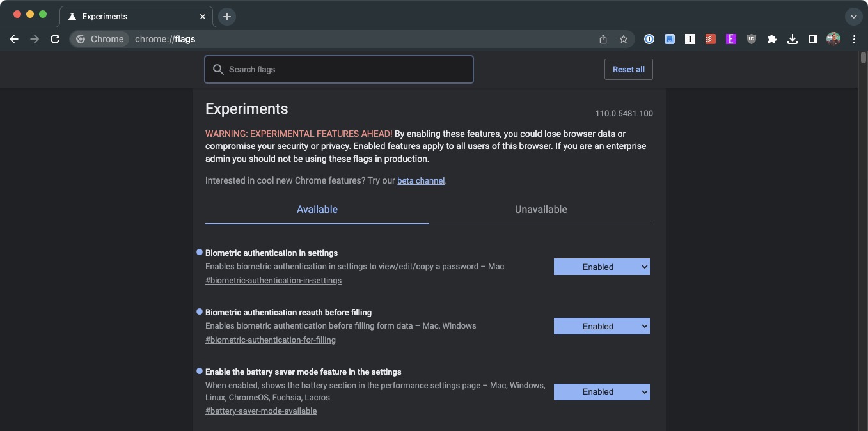Image resolution: width=868 pixels, height=431 pixels.
Task: Open the tab search chevron
Action: click(853, 17)
